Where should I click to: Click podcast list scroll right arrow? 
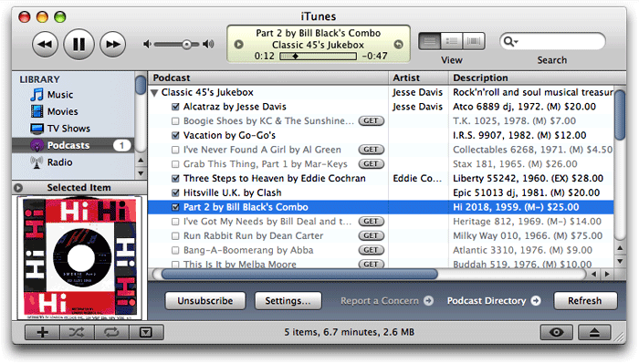607,274
